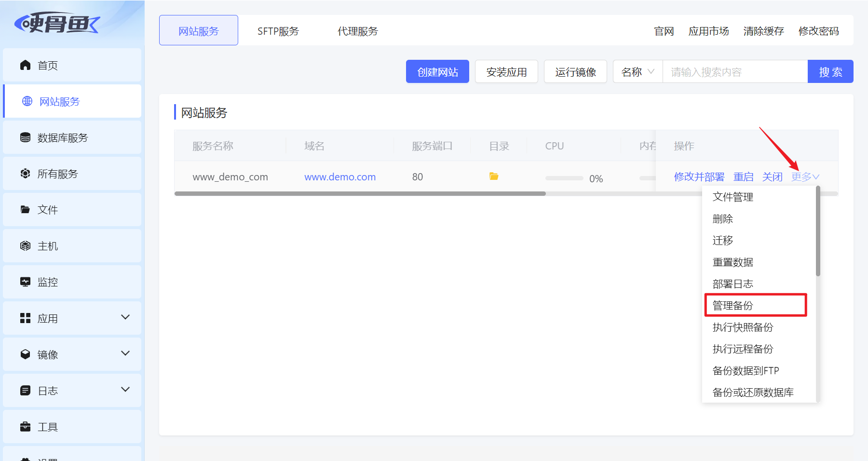868x461 pixels.
Task: Choose 执行远程备份 from the menu
Action: pos(743,349)
